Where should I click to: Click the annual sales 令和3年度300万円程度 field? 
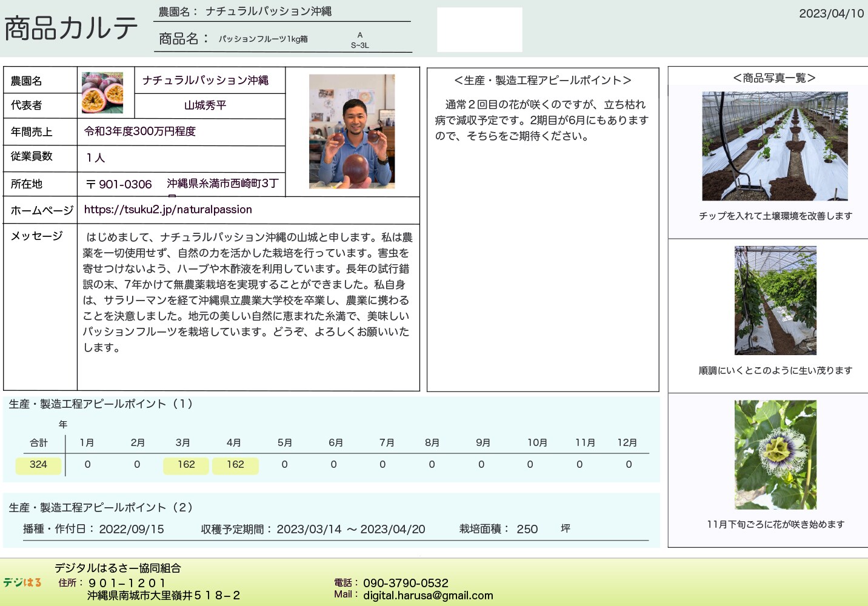[140, 132]
